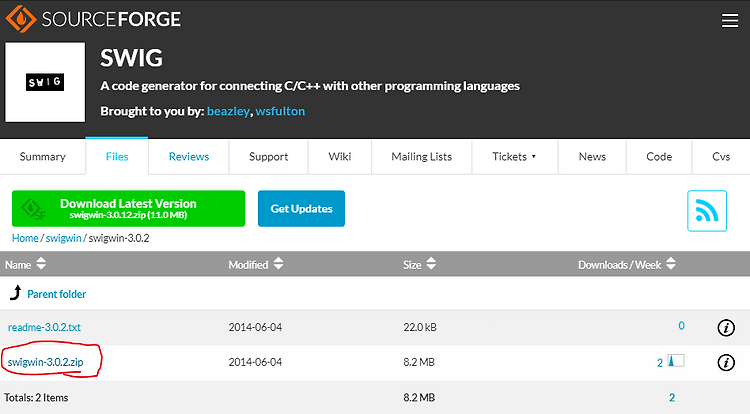Click swigwin zip downloads count 2
This screenshot has width=750, height=414.
tap(660, 363)
